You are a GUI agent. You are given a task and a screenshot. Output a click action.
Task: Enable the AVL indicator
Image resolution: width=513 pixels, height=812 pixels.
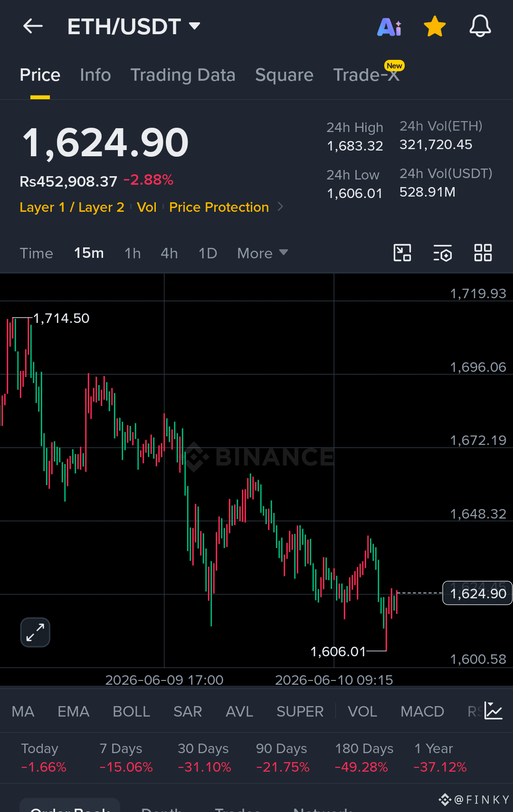point(239,711)
